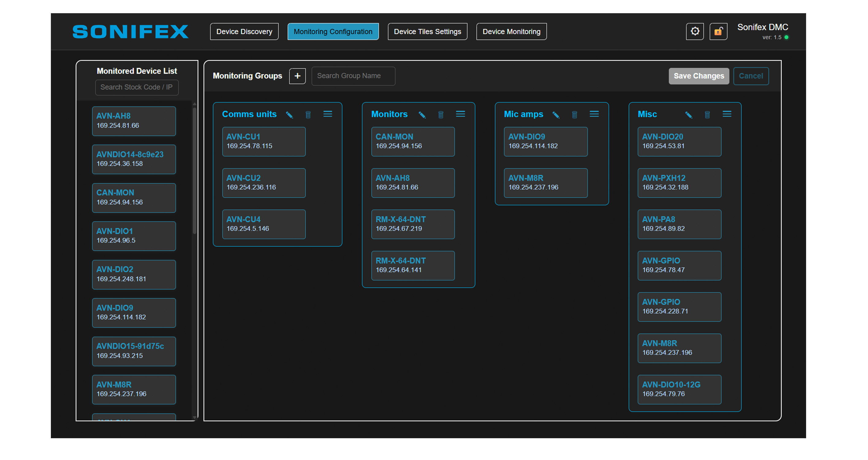The height and width of the screenshot is (460, 868).
Task: Go to Device Tiles Settings tab
Action: coord(427,31)
